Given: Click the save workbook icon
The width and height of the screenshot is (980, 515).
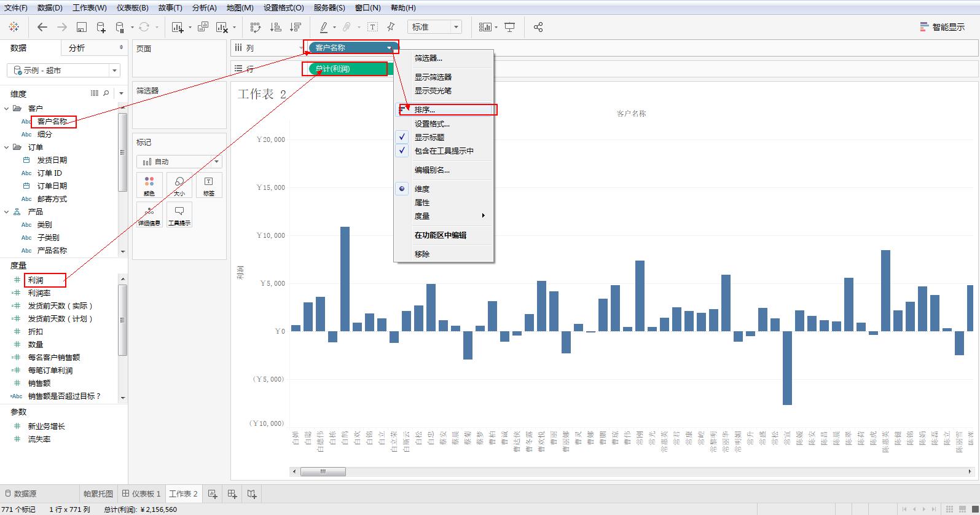Looking at the screenshot, I should coord(82,27).
